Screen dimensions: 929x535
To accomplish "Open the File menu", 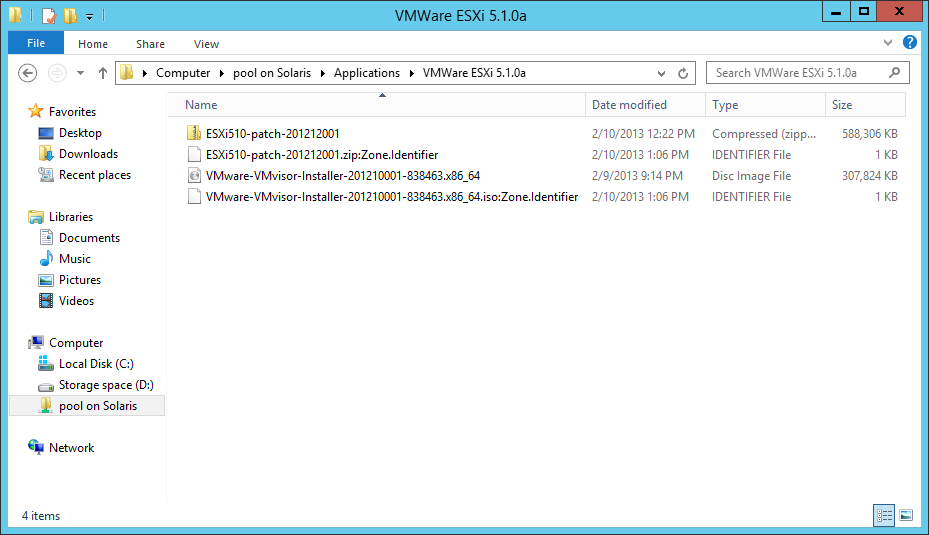I will click(x=36, y=43).
